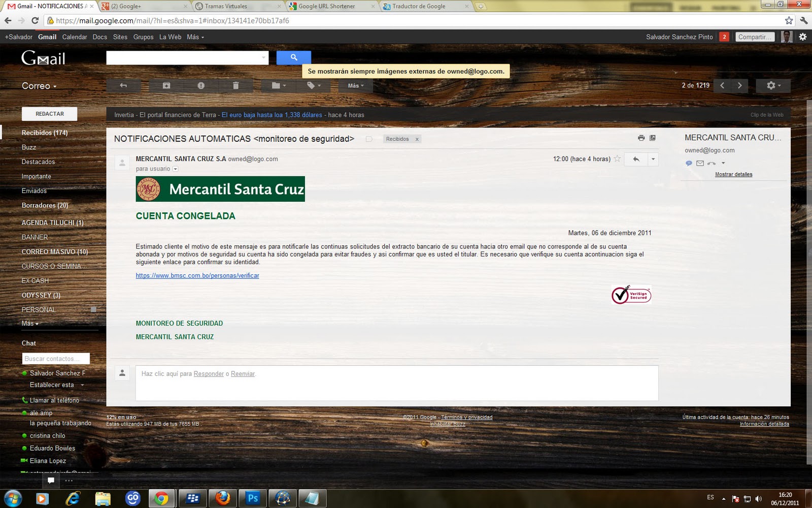Toggle the importance marker next to subject

(369, 139)
